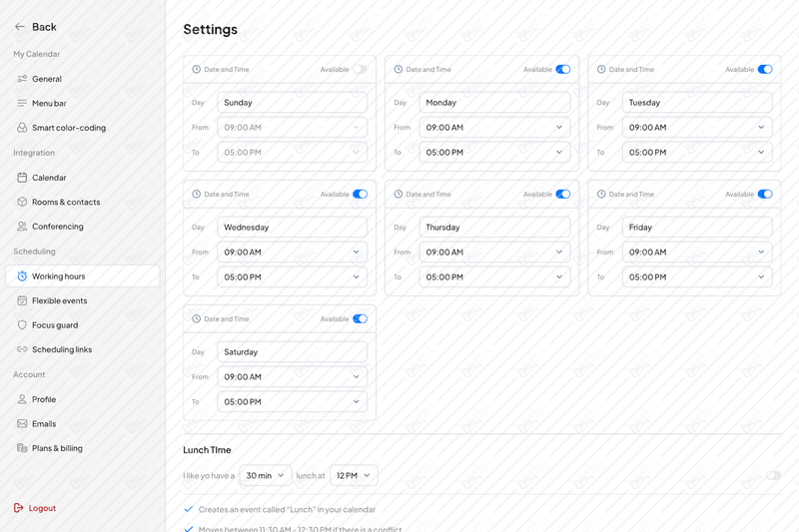Click the back arrow icon
Screen dimensions: 799x532
[20, 27]
